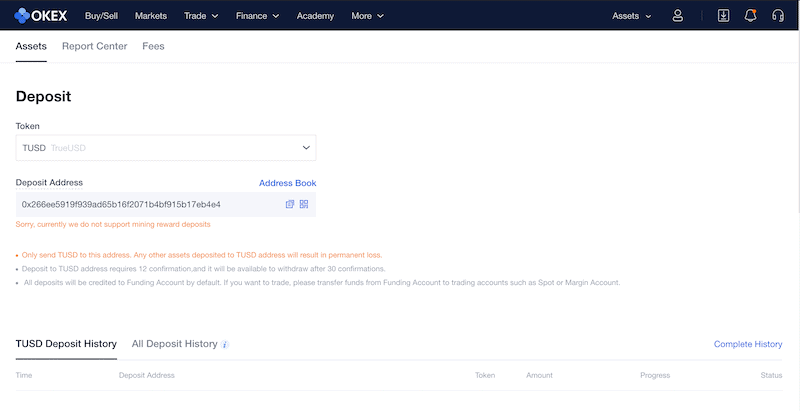Viewport: 800px width, 411px height.
Task: Switch to the Fees tab
Action: click(x=153, y=46)
